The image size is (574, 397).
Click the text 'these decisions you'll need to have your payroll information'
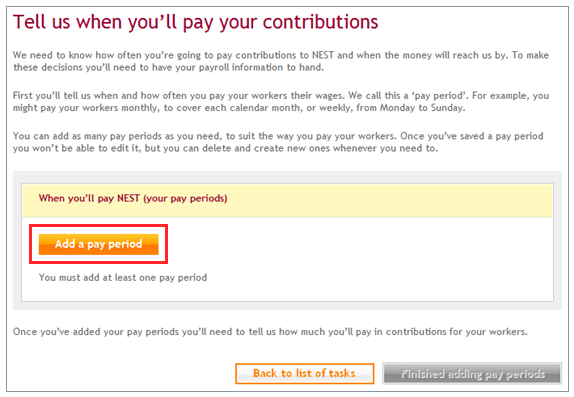point(148,68)
